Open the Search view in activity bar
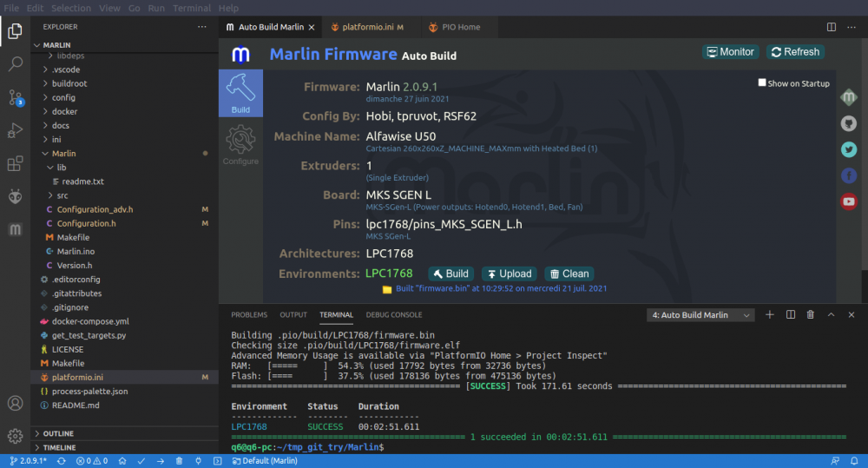This screenshot has width=868, height=468. (15, 63)
